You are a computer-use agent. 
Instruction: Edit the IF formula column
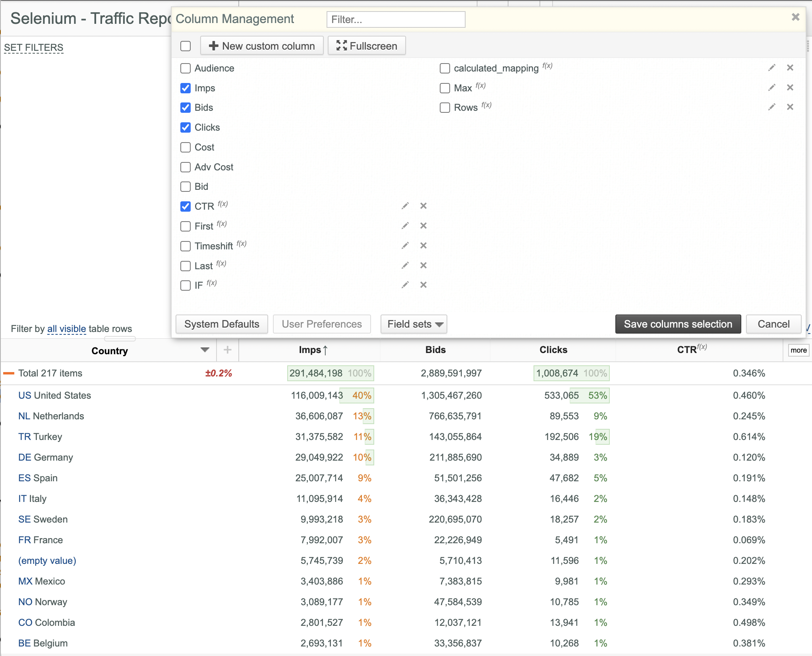[x=405, y=285]
